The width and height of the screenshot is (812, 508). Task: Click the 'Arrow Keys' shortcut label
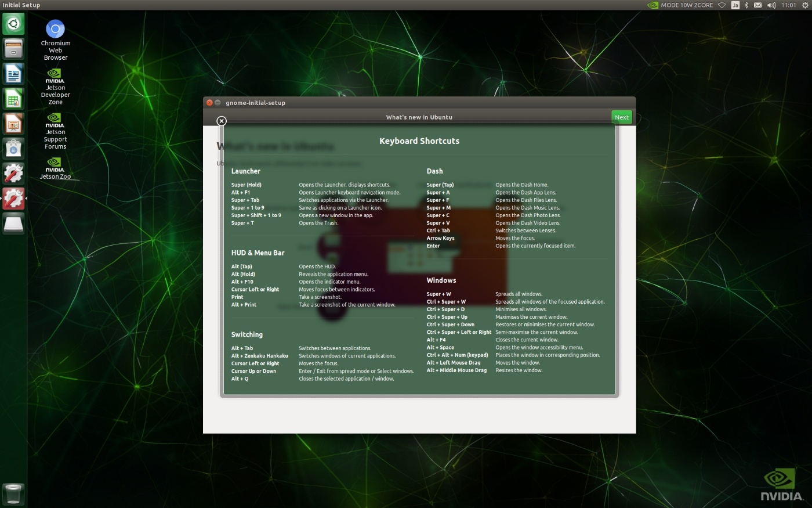pos(441,238)
